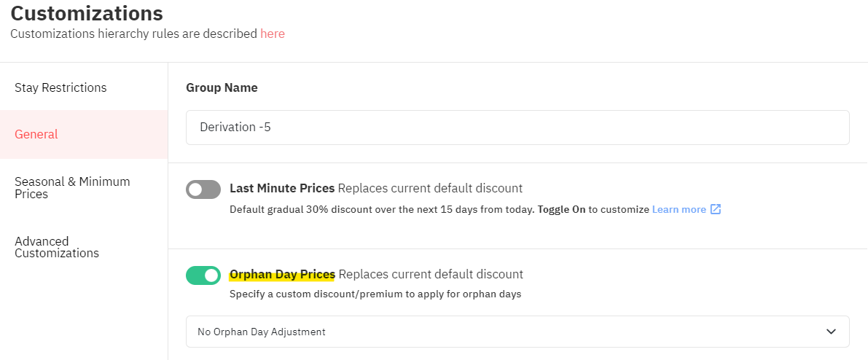
Task: Click the highlighted Orphan Day Prices label
Action: (282, 274)
